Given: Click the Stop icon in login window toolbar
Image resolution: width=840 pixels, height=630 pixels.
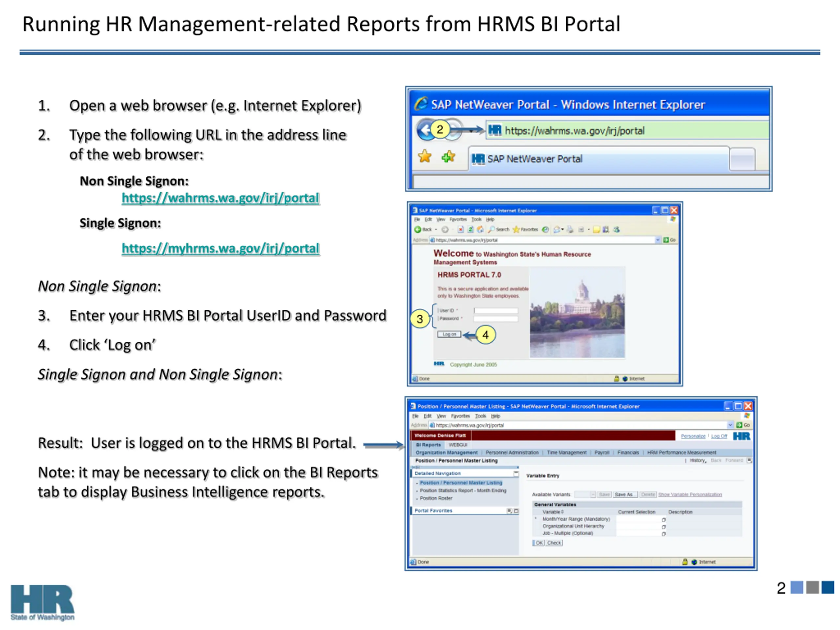Looking at the screenshot, I should click(x=461, y=229).
